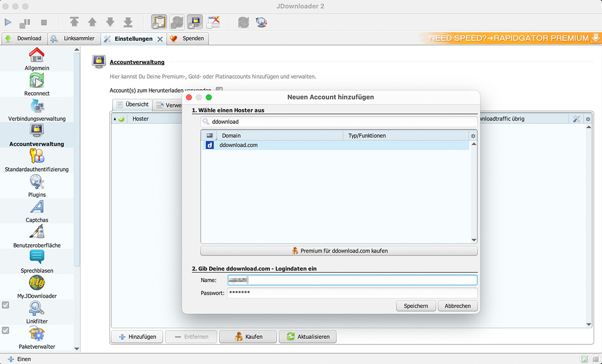Click the Typ/Funktionen column header

[406, 135]
